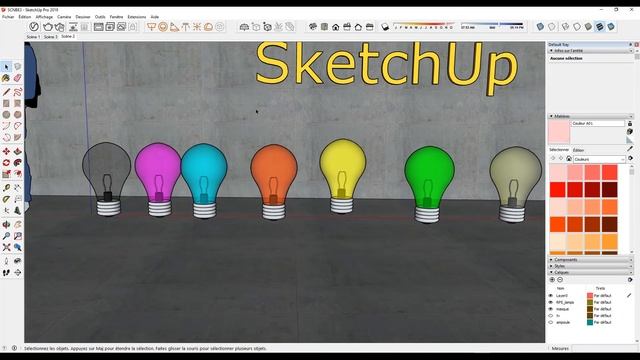Select the Tape Measure tool

tap(6, 188)
